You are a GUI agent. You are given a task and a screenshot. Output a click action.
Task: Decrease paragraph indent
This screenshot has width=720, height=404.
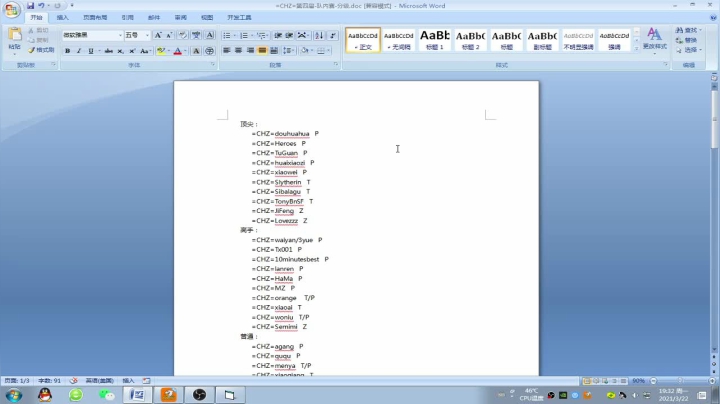[278, 35]
